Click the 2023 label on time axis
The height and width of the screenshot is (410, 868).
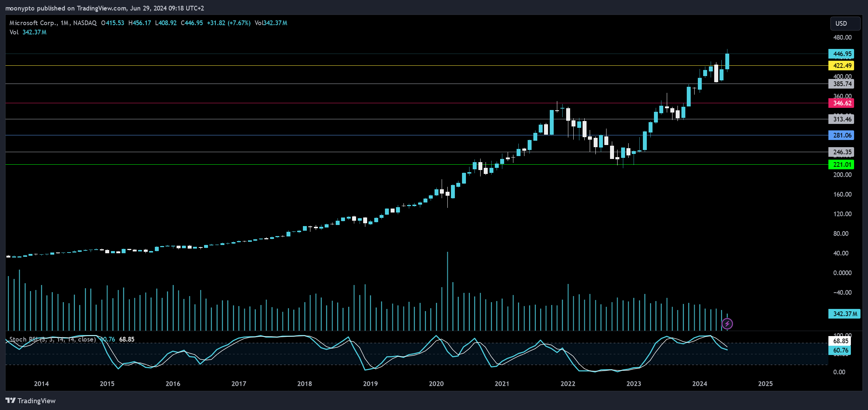pos(634,384)
